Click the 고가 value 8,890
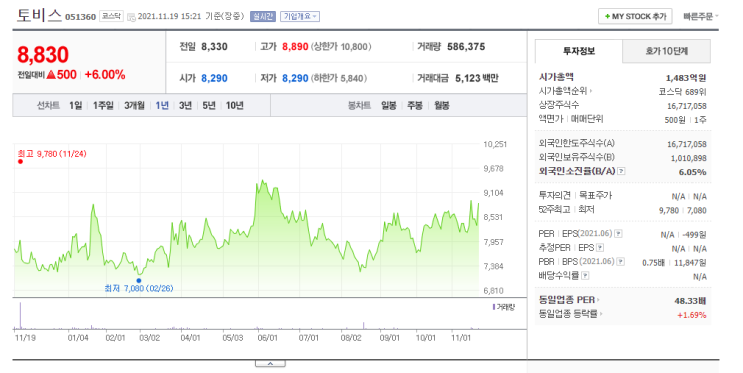The width and height of the screenshot is (743, 373). [x=295, y=47]
